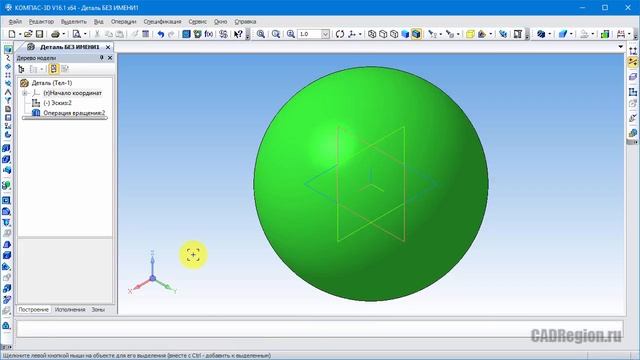This screenshot has width=640, height=360.
Task: Select Операция вращения:2 in the tree
Action: tap(74, 113)
